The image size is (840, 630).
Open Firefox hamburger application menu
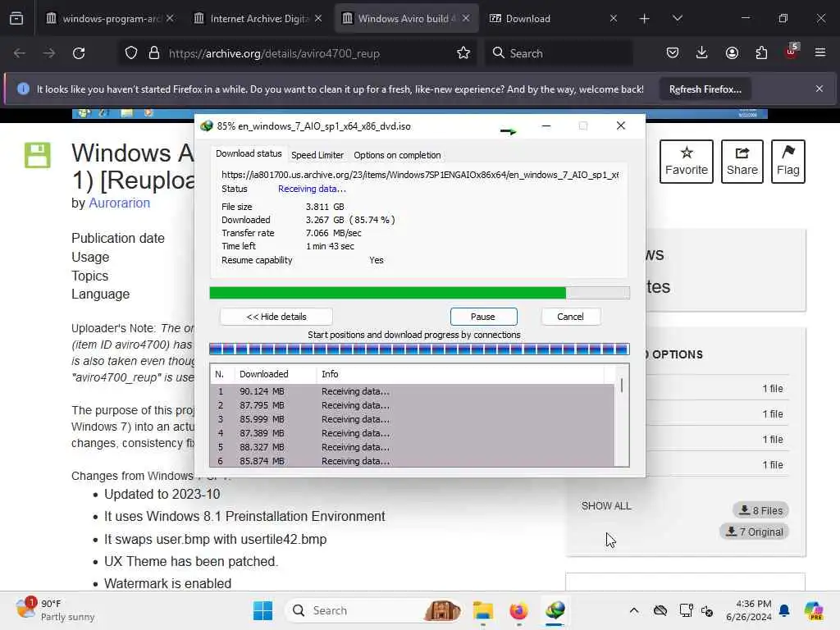(820, 52)
